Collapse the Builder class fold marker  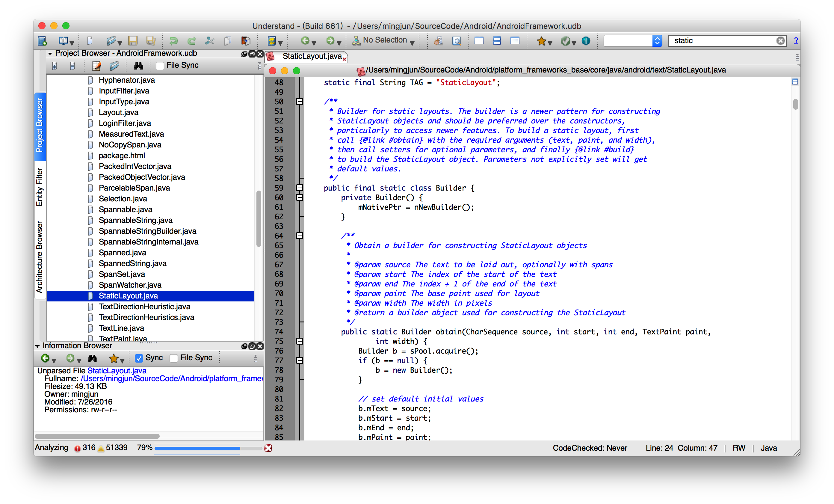point(300,188)
